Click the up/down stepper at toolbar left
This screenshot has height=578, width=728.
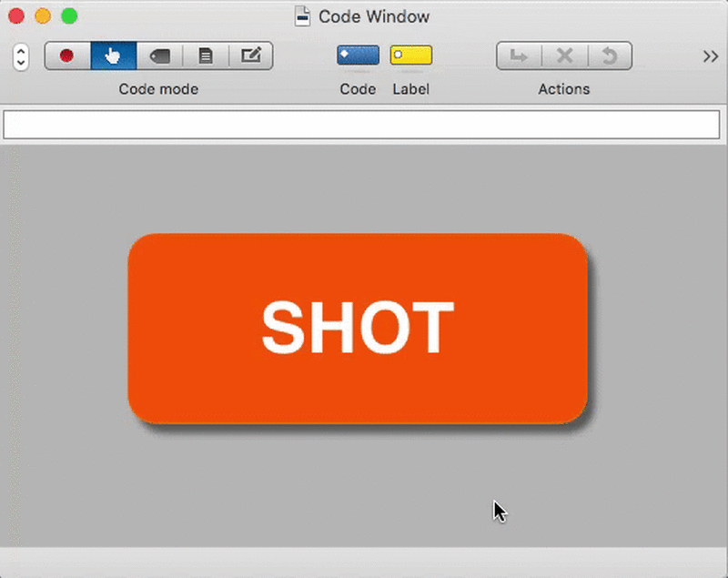coord(21,57)
